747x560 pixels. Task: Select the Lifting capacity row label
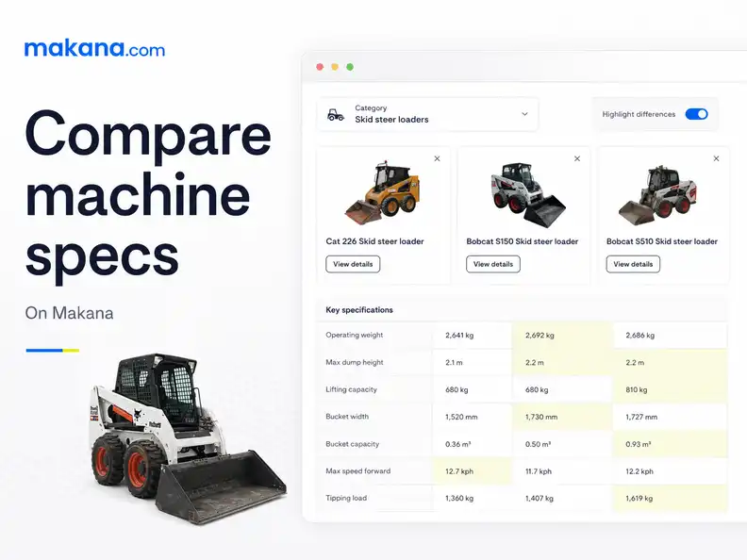pyautogui.click(x=351, y=389)
